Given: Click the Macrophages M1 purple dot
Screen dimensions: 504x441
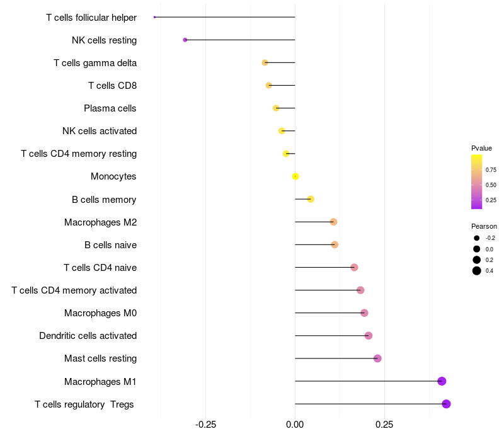Looking at the screenshot, I should pyautogui.click(x=442, y=381).
